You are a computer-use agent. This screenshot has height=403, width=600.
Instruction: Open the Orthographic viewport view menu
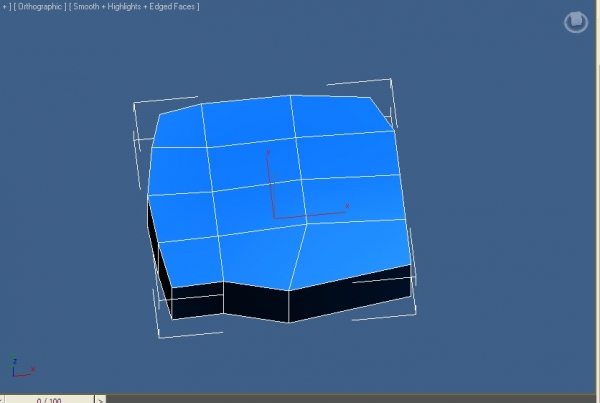pos(40,7)
